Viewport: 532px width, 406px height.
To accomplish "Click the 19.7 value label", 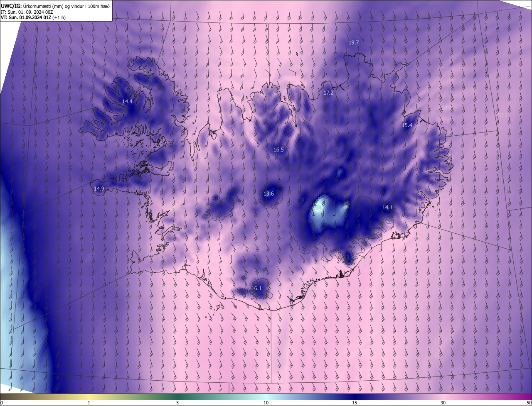I will tap(354, 42).
